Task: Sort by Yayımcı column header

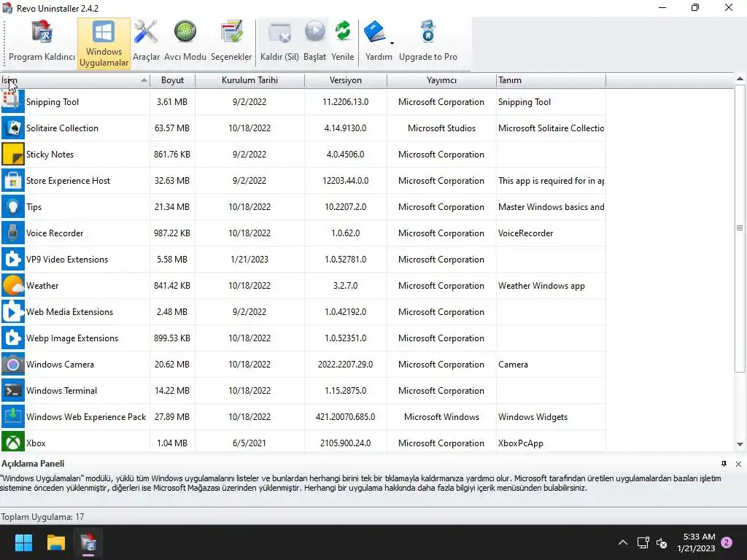Action: pyautogui.click(x=441, y=80)
